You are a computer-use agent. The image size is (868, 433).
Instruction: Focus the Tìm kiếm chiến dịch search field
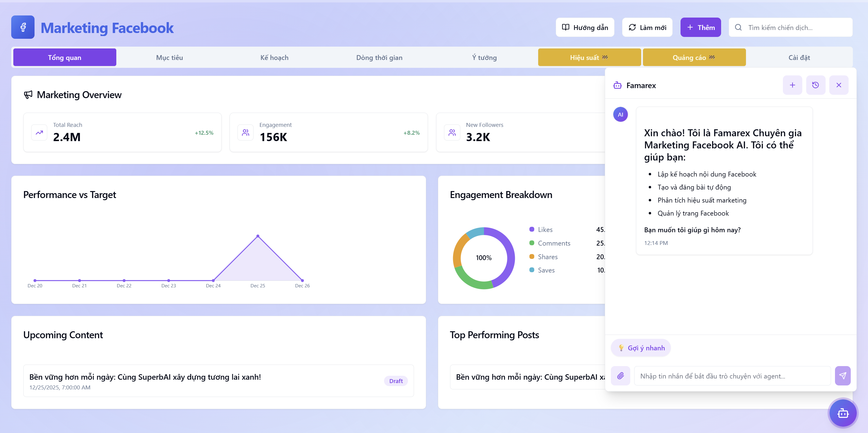pyautogui.click(x=790, y=27)
